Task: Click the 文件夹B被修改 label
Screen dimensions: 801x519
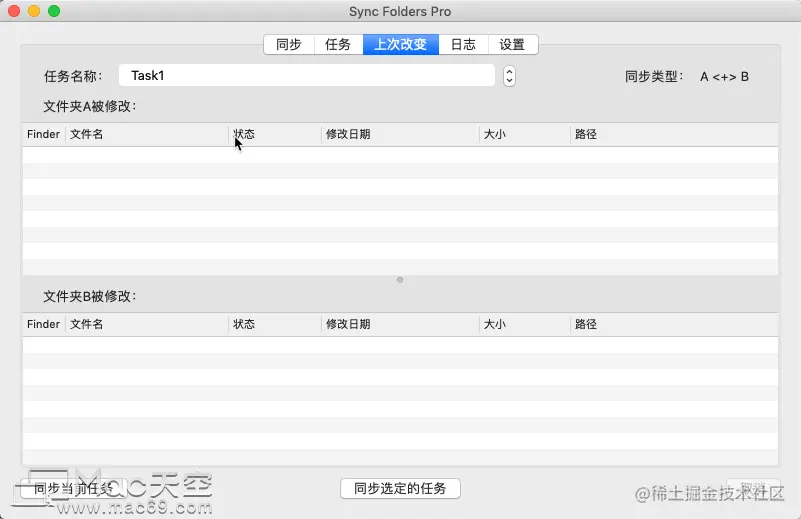Action: [x=90, y=296]
